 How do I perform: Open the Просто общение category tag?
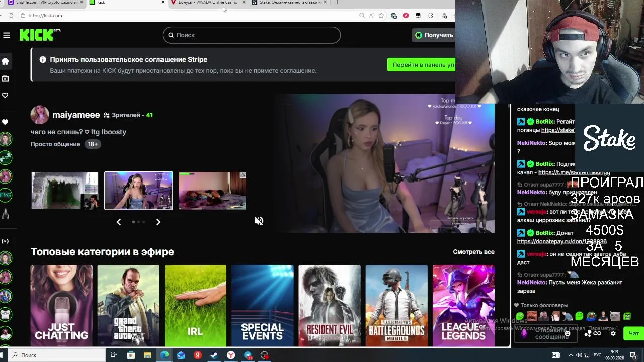pyautogui.click(x=55, y=144)
